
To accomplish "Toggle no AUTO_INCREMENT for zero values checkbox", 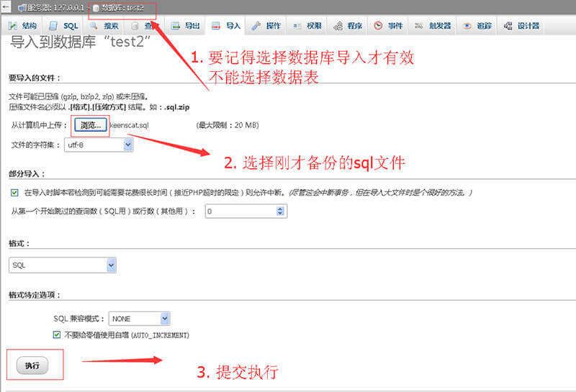I will click(x=57, y=334).
